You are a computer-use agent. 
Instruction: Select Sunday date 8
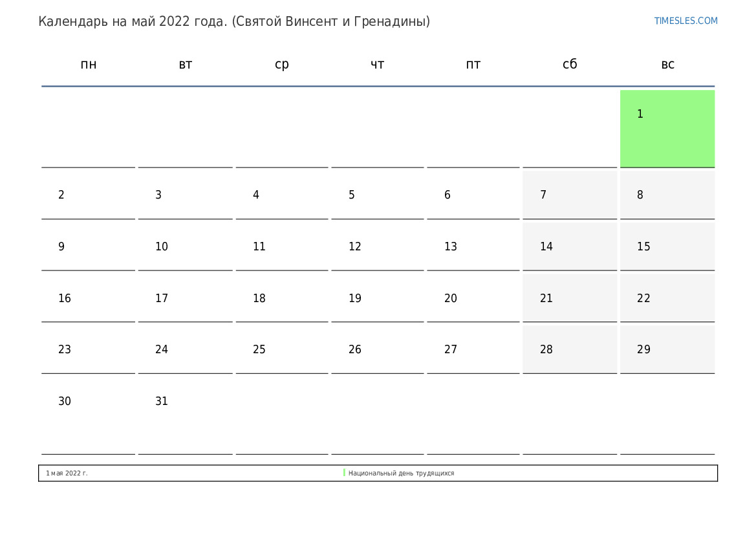(667, 195)
